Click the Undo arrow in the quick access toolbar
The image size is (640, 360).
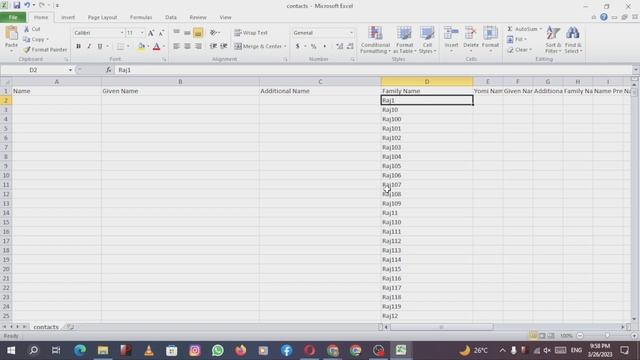click(27, 5)
